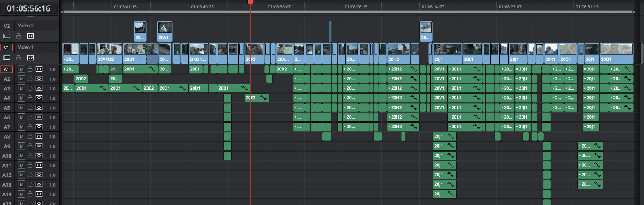Select the A1 destination control
Viewport: 644px width, 205px height.
(x=6, y=69)
